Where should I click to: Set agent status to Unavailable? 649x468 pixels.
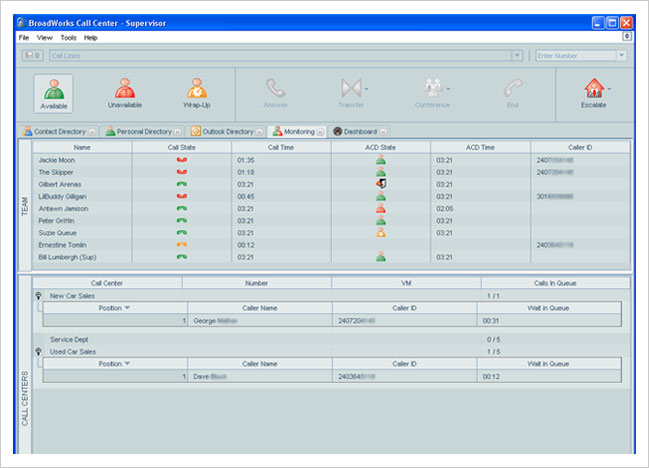[x=125, y=94]
